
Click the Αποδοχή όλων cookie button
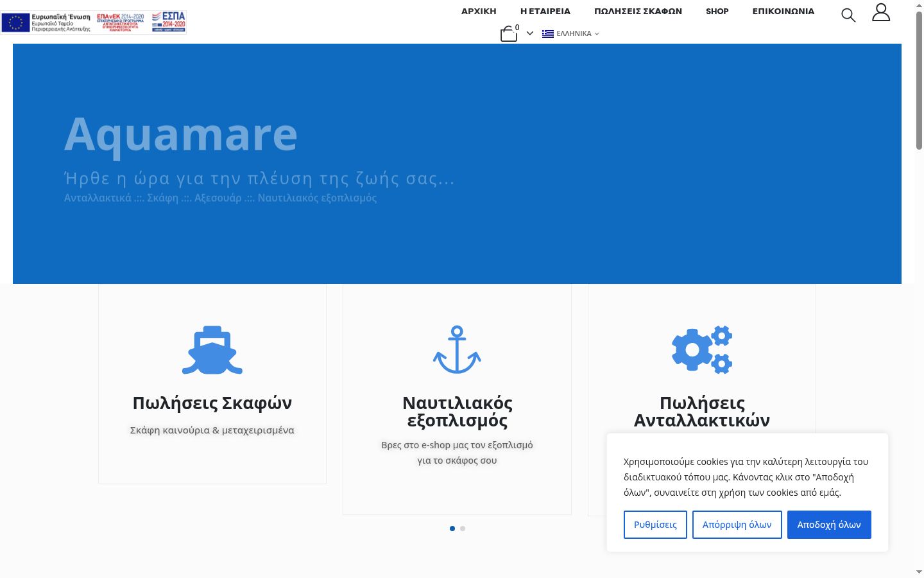pos(829,525)
